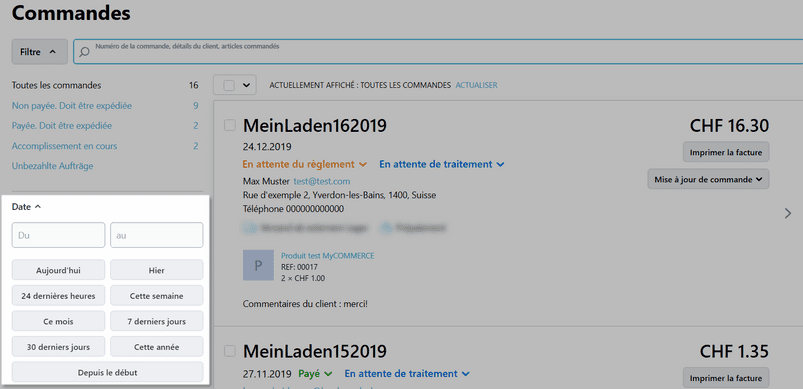Open the bulk selection dropdown arrow
Screen dimensions: 803x389
[x=247, y=85]
